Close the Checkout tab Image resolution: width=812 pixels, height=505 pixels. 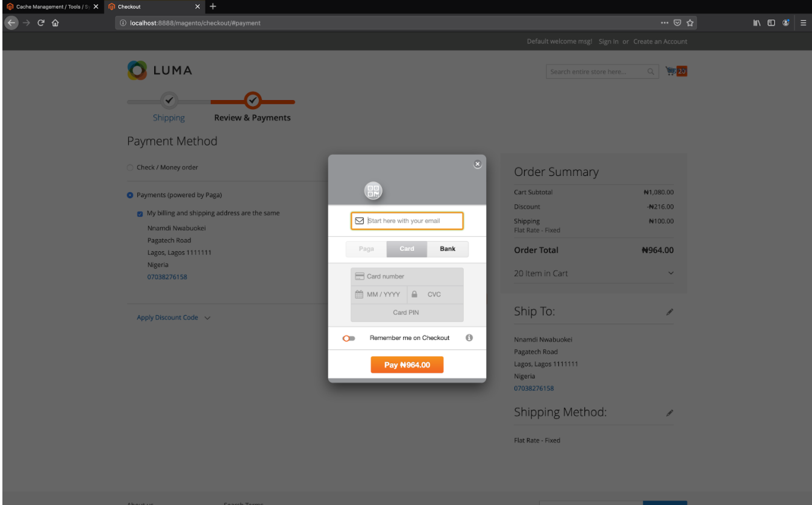coord(198,7)
